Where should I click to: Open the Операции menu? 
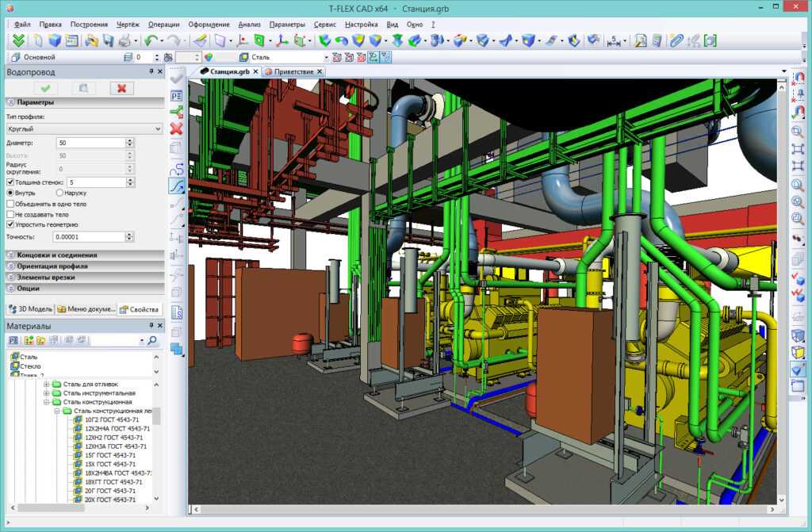click(x=163, y=25)
